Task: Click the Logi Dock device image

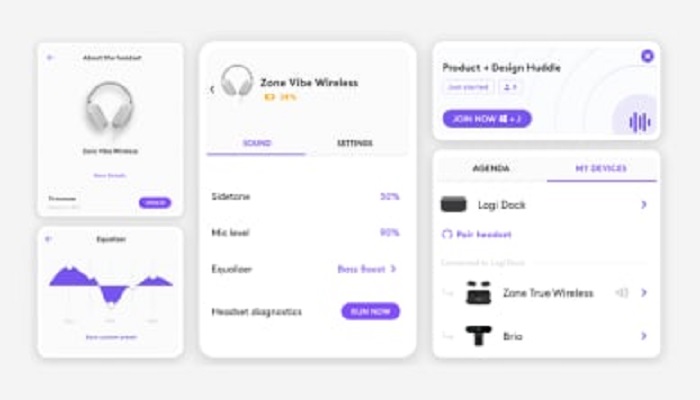Action: point(454,204)
